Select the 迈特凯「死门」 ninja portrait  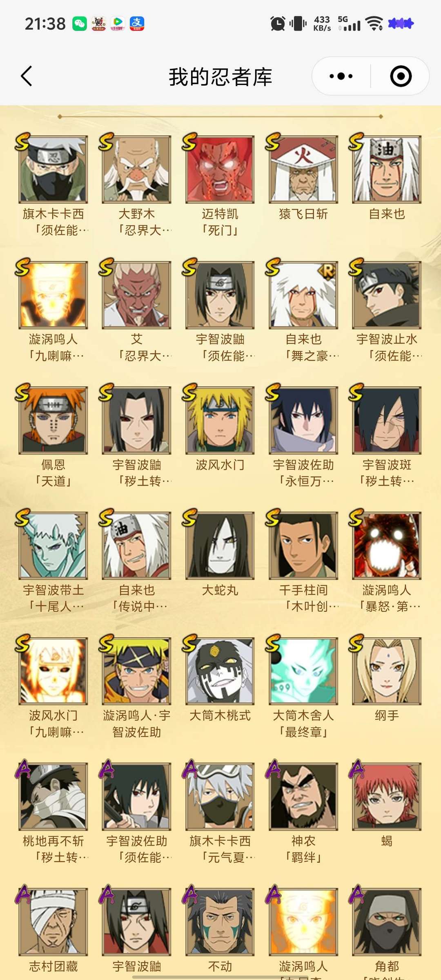pyautogui.click(x=220, y=169)
